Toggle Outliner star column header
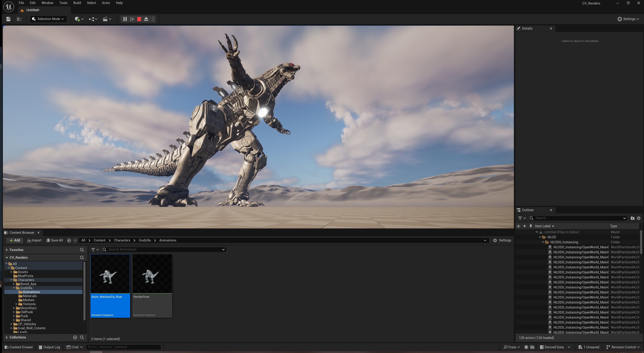The height and width of the screenshot is (353, 644). (524, 226)
